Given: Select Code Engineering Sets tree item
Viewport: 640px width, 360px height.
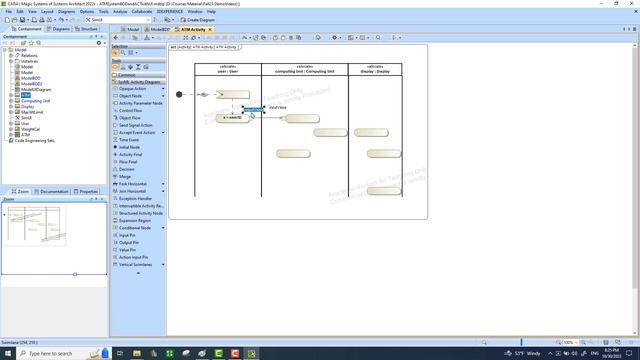Looking at the screenshot, I should [34, 140].
